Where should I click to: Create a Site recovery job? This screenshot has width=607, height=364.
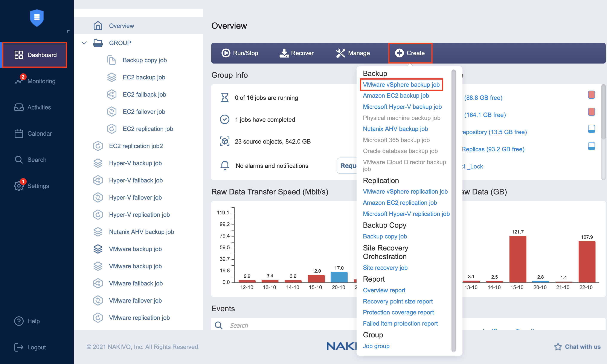[385, 268]
